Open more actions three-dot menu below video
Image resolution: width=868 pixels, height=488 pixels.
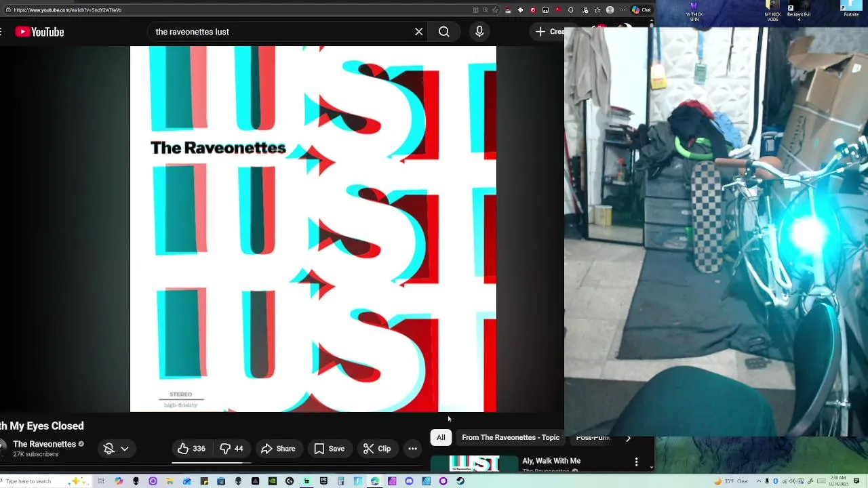(412, 449)
